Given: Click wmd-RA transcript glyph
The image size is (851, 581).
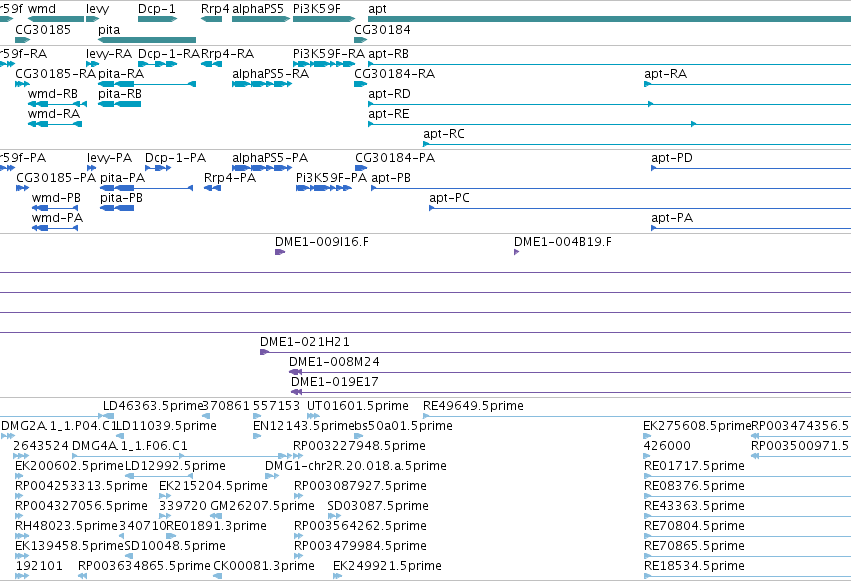Looking at the screenshot, I should click(55, 124).
